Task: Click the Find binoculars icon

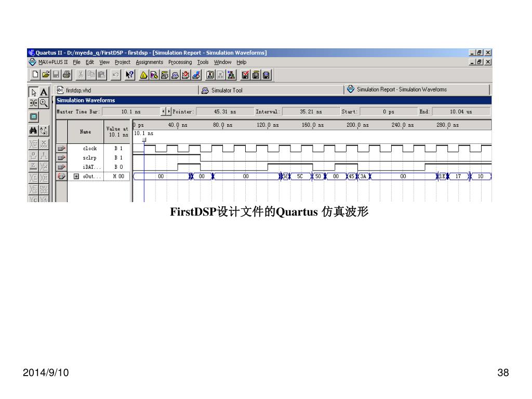Action: click(33, 130)
